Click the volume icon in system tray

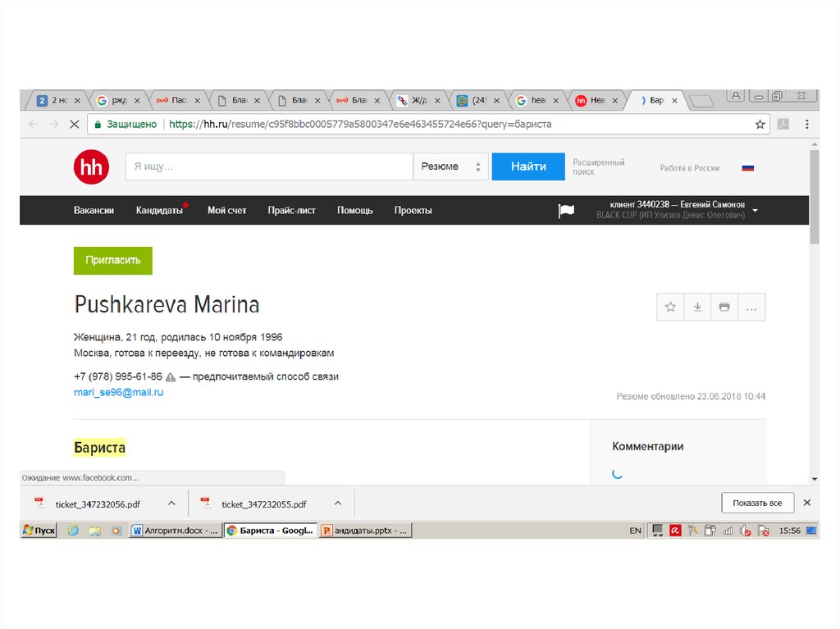[x=745, y=531]
